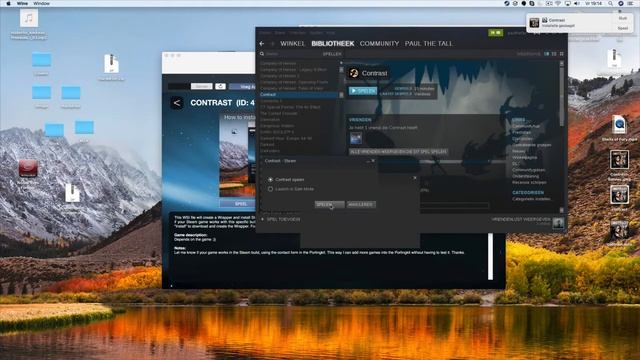Open the CATEGORIEËN heading link

tap(528, 192)
